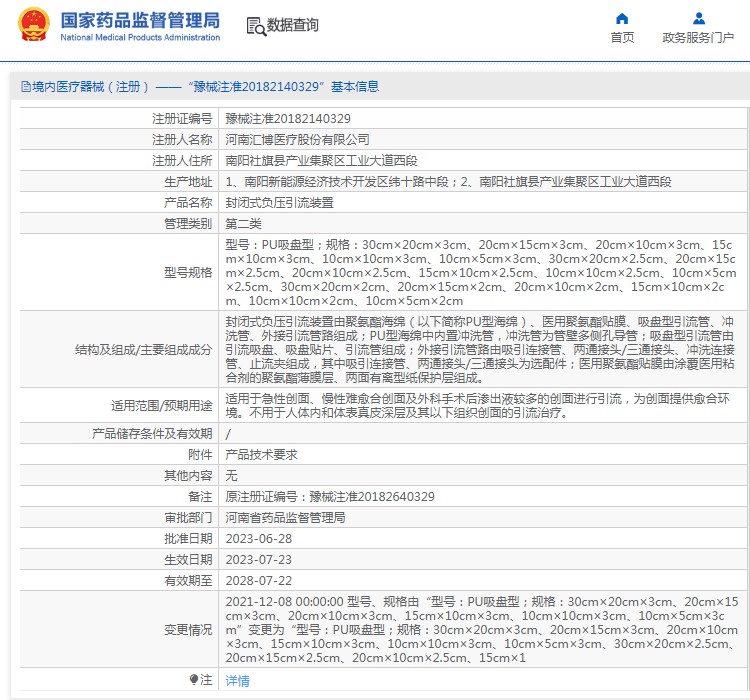Click the 型号规格 specifications text

(x=481, y=273)
